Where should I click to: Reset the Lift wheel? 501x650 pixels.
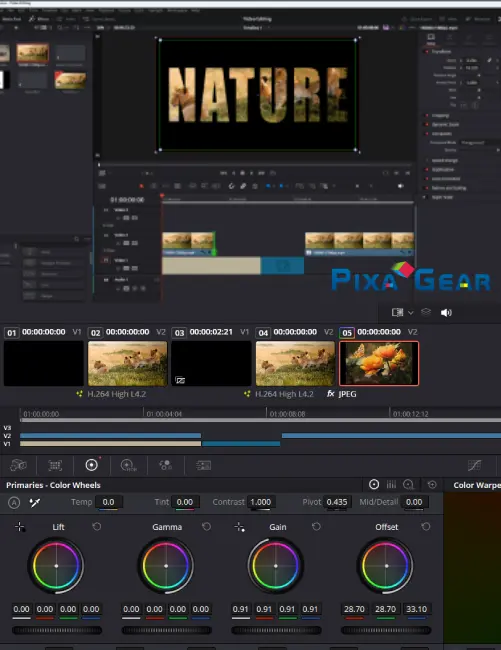[x=97, y=526]
